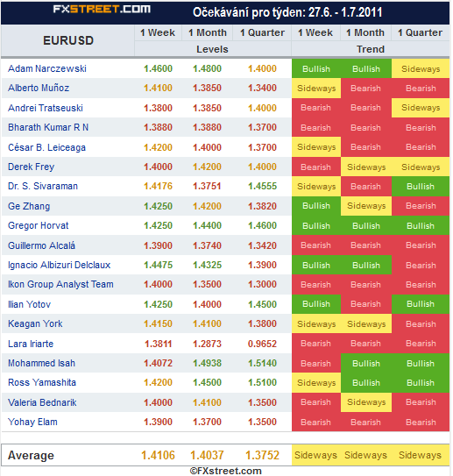Select Ikon Group's 1.3000 quarter level

click(x=262, y=284)
